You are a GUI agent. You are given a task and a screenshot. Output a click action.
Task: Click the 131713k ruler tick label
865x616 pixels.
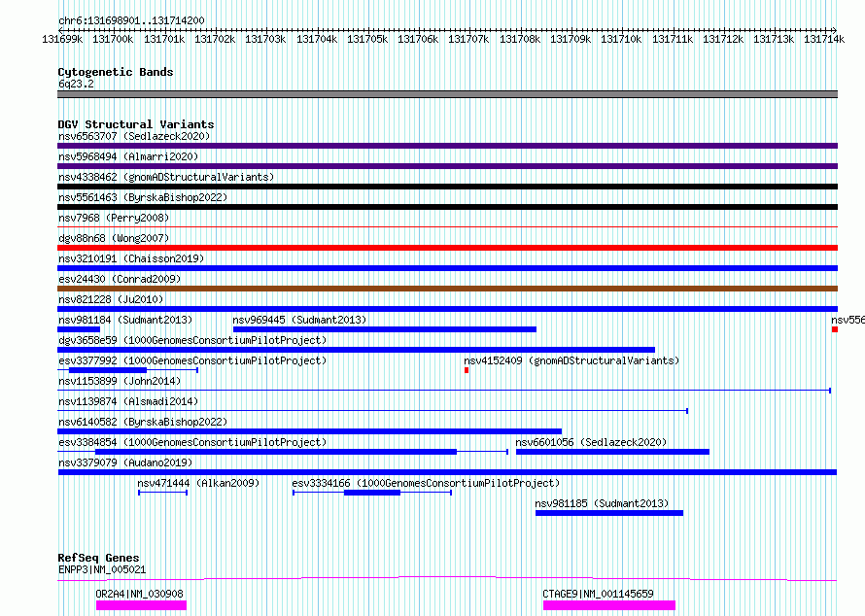pyautogui.click(x=774, y=39)
